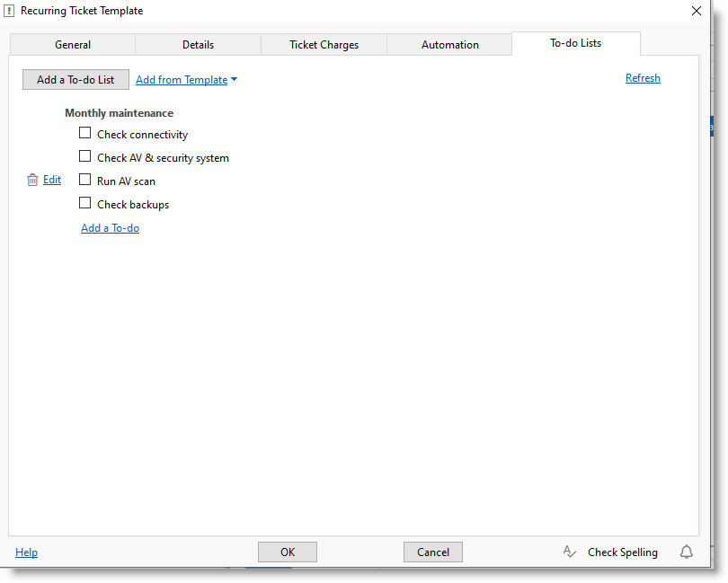Enable the Check backups checkbox
The width and height of the screenshot is (728, 583).
click(x=85, y=203)
